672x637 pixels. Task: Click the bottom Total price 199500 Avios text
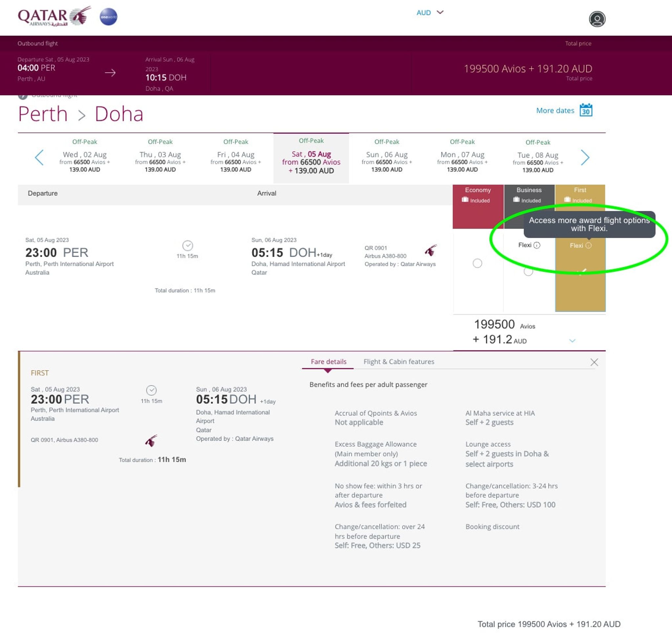click(x=549, y=624)
